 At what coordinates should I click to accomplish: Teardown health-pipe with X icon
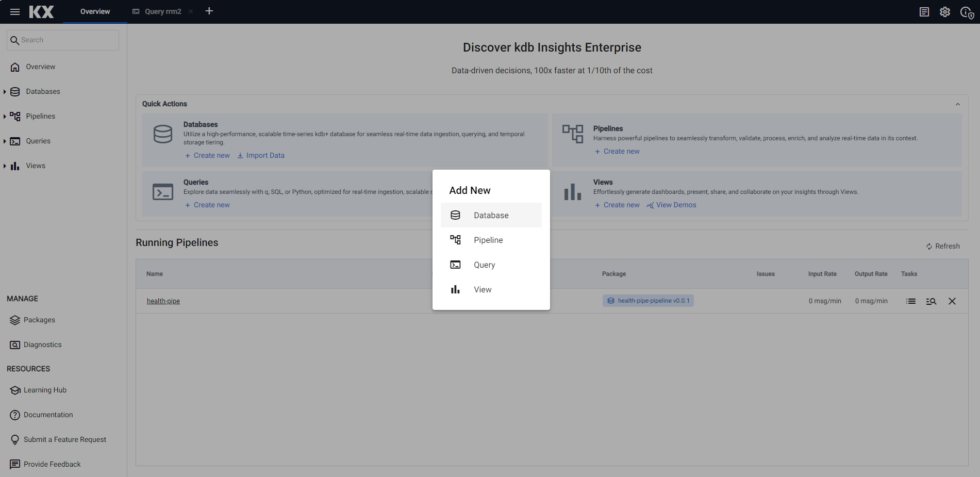click(952, 301)
